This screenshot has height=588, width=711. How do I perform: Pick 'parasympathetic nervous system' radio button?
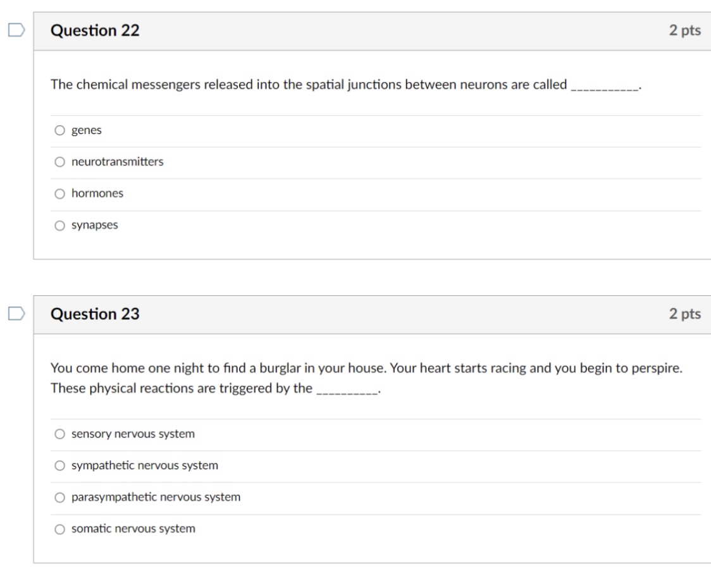(59, 498)
